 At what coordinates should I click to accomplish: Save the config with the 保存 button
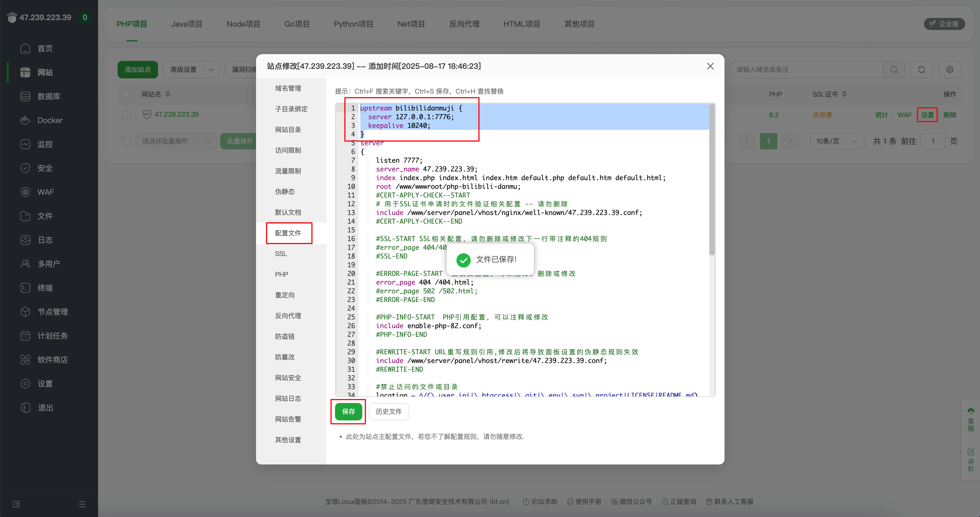pyautogui.click(x=348, y=412)
